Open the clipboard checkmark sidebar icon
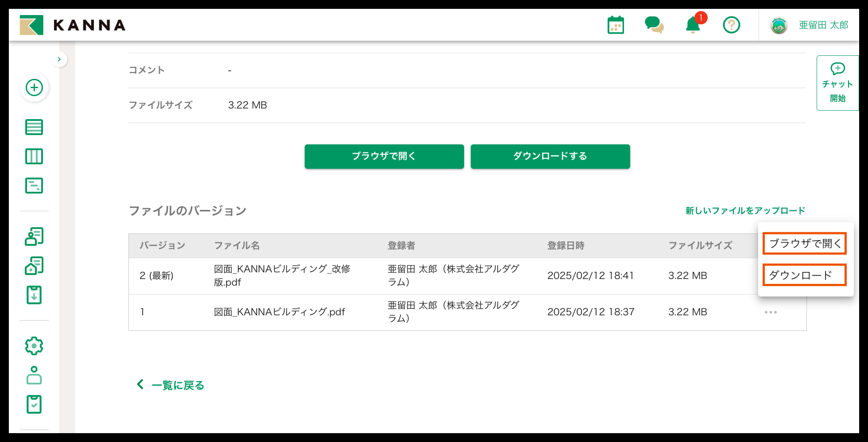Viewport: 868px width, 442px height. tap(34, 404)
